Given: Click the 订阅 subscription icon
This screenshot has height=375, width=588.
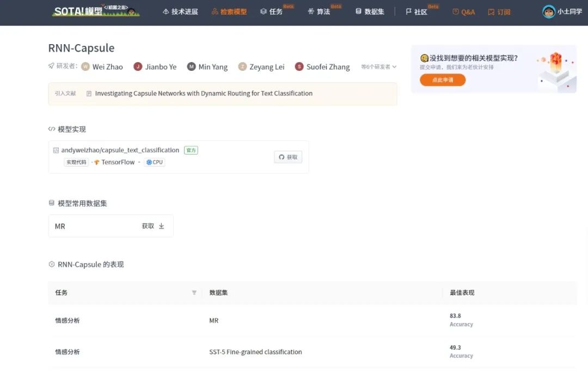Looking at the screenshot, I should click(x=491, y=11).
